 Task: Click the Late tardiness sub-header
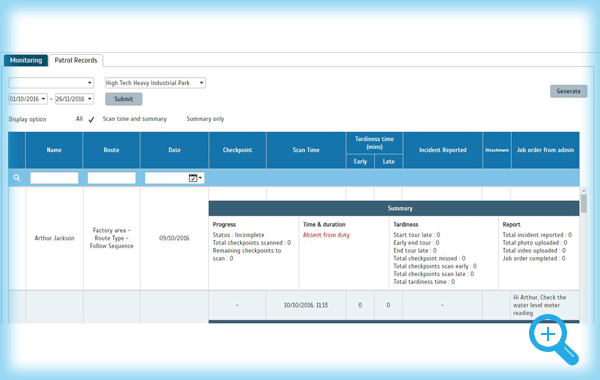(388, 161)
